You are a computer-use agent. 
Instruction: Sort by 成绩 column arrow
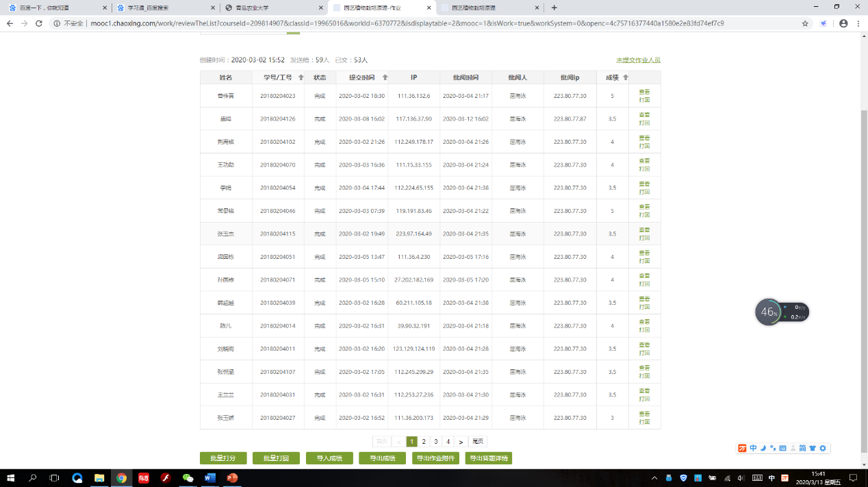(625, 77)
